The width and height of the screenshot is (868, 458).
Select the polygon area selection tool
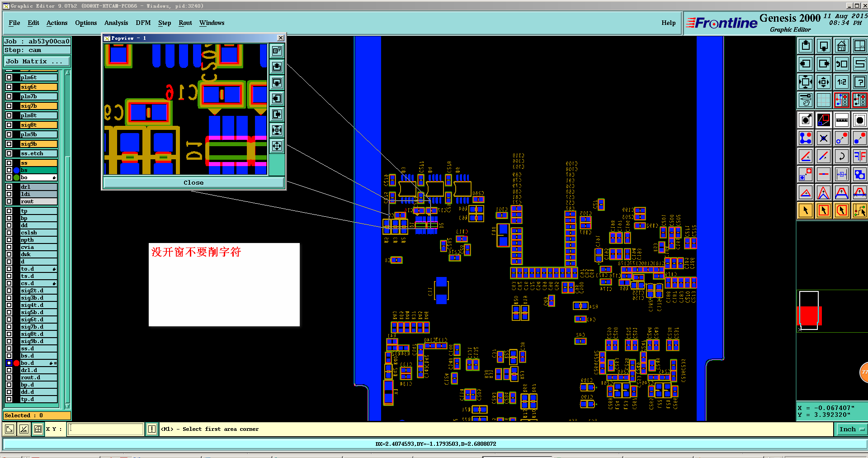(842, 210)
